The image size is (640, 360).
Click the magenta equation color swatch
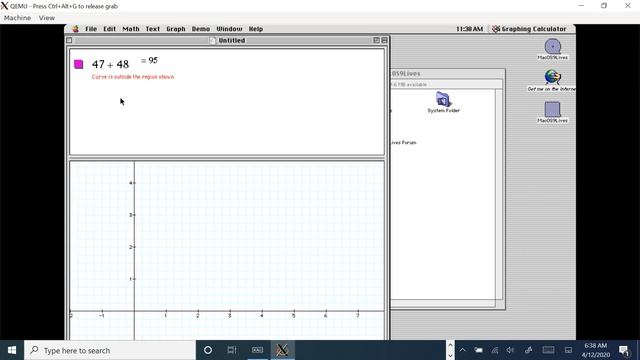point(79,64)
